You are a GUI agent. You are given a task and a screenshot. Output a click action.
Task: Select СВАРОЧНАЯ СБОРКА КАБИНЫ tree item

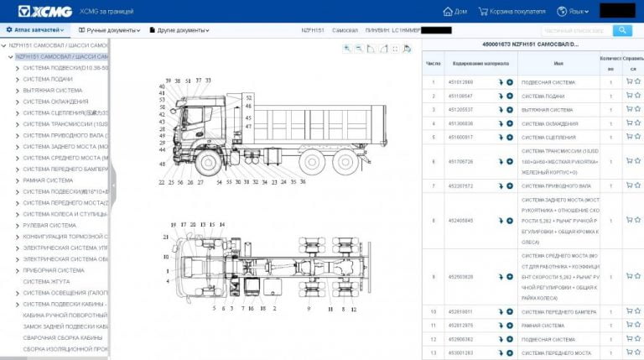(62, 338)
